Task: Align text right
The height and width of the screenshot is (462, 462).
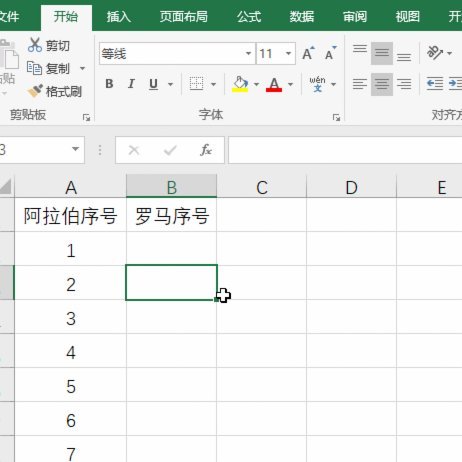Action: tap(404, 84)
